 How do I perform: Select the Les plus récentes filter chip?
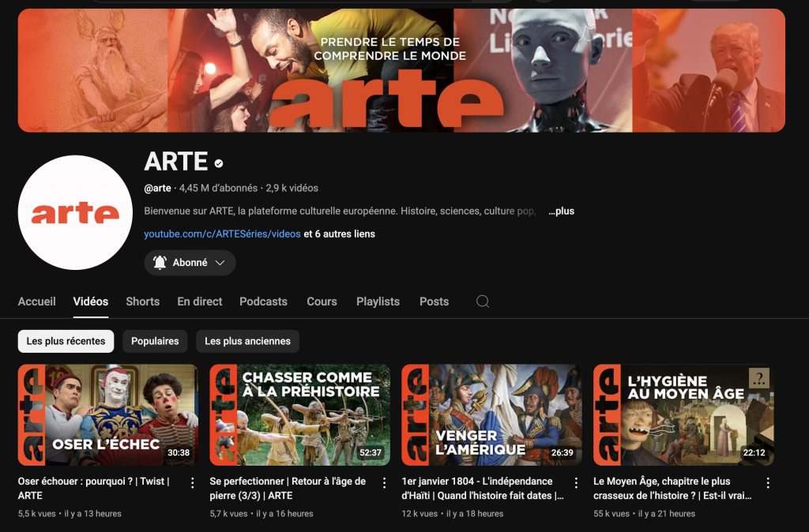66,341
